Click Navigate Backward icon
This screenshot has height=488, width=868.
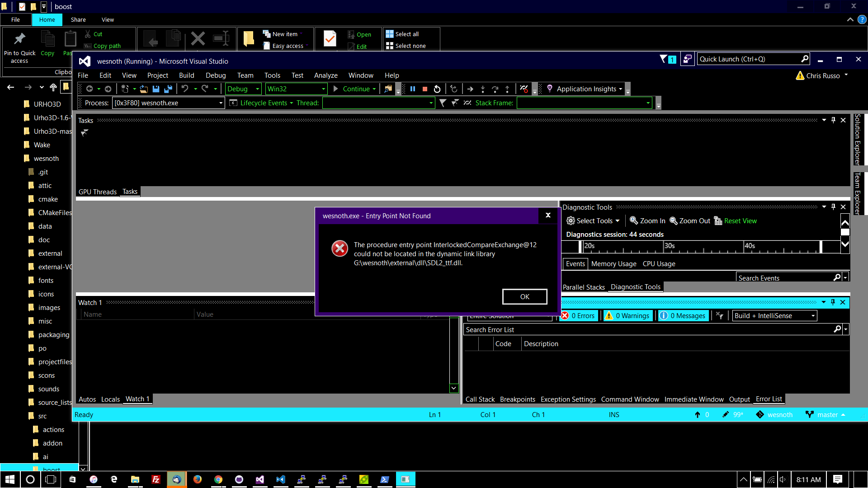click(90, 89)
